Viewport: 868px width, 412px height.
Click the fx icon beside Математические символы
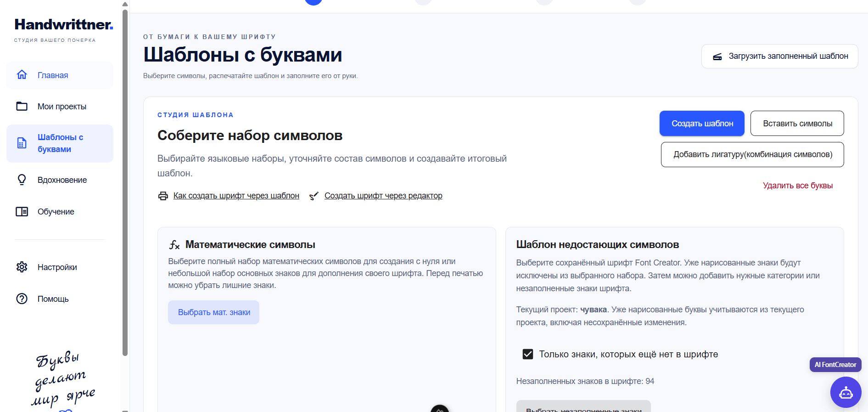coord(174,245)
